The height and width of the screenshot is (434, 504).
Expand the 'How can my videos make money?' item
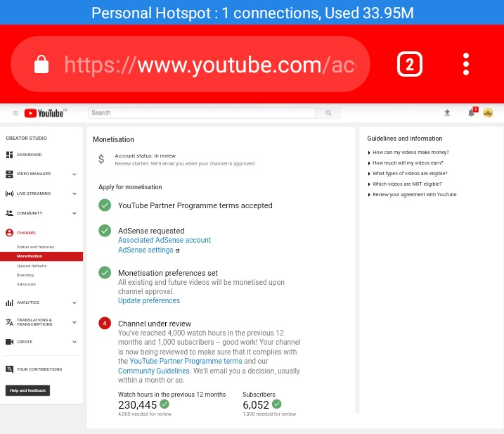pyautogui.click(x=408, y=152)
